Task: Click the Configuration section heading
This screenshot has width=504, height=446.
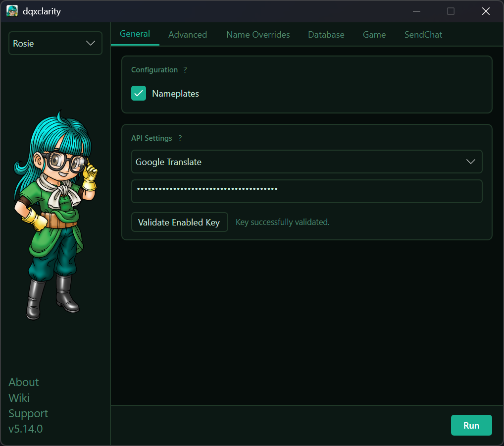Action: (x=154, y=70)
